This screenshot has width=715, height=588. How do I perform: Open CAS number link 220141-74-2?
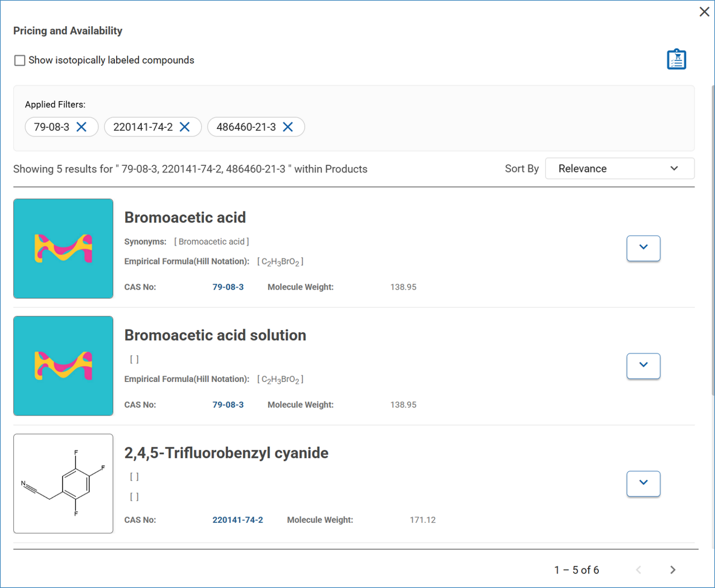[237, 520]
